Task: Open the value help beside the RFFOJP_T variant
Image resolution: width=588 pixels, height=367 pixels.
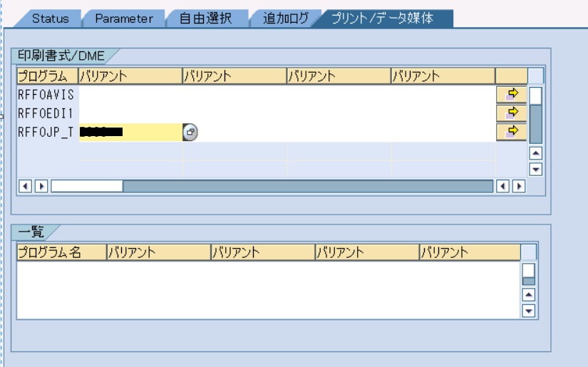Action: [x=190, y=132]
